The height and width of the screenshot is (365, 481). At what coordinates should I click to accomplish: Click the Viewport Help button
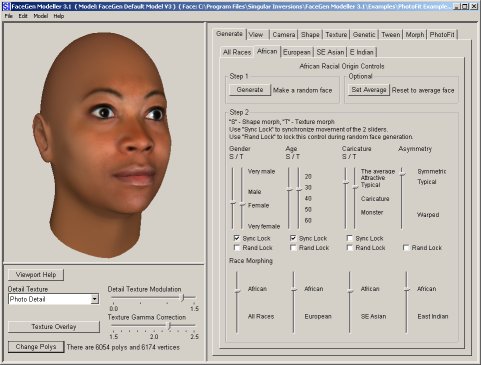pos(36,275)
